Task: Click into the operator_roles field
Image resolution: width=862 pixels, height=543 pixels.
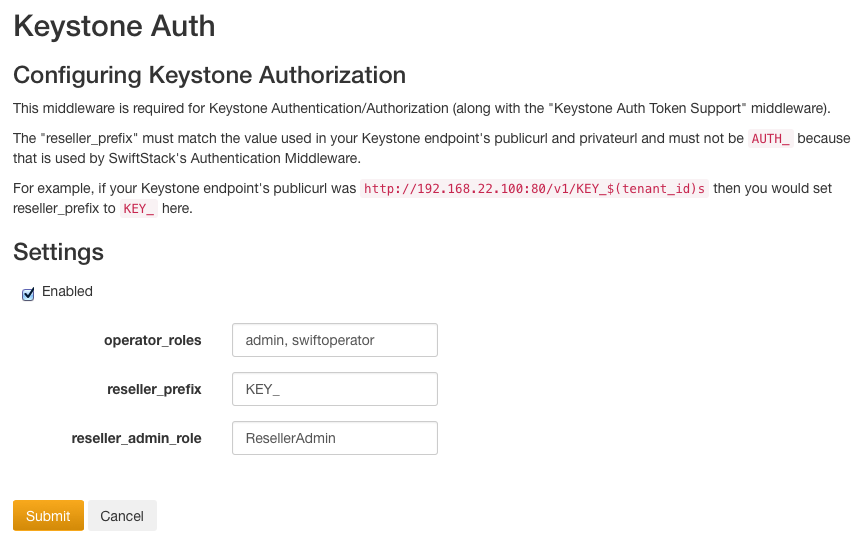Action: [335, 340]
